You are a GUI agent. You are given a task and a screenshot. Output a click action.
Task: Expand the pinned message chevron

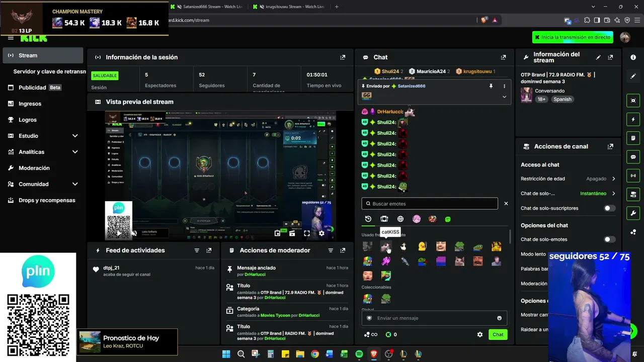[x=504, y=97]
